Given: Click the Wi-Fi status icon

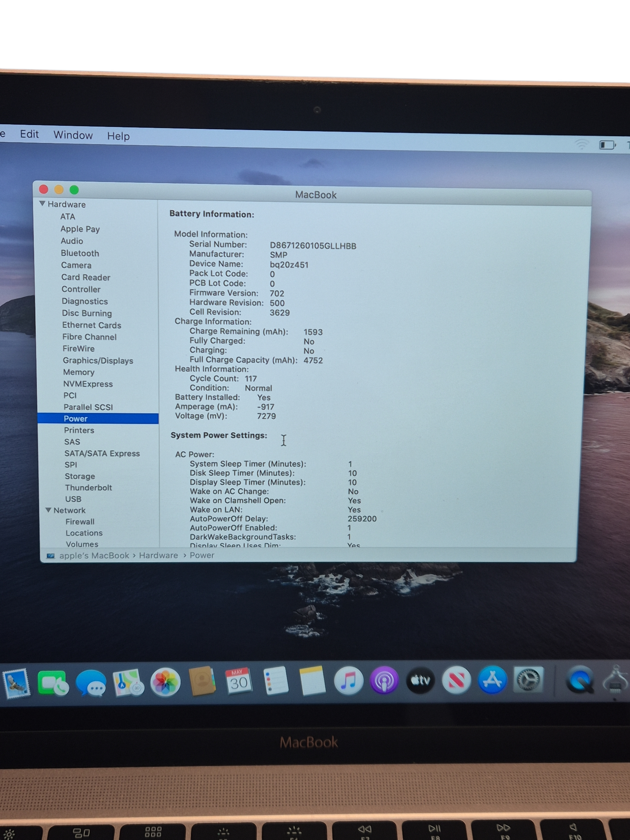Looking at the screenshot, I should tap(581, 144).
